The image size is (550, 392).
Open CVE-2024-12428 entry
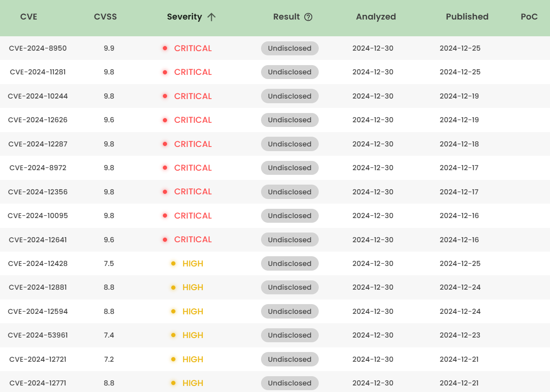[38, 264]
